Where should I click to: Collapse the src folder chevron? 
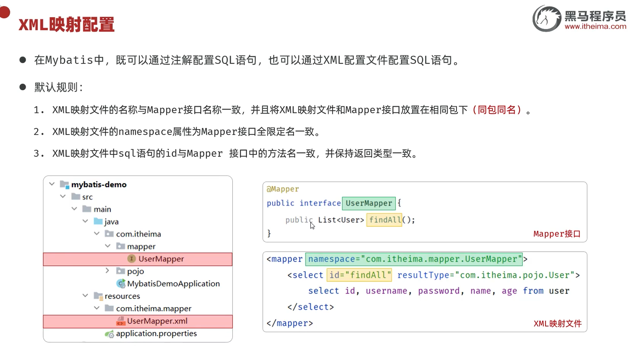click(63, 196)
